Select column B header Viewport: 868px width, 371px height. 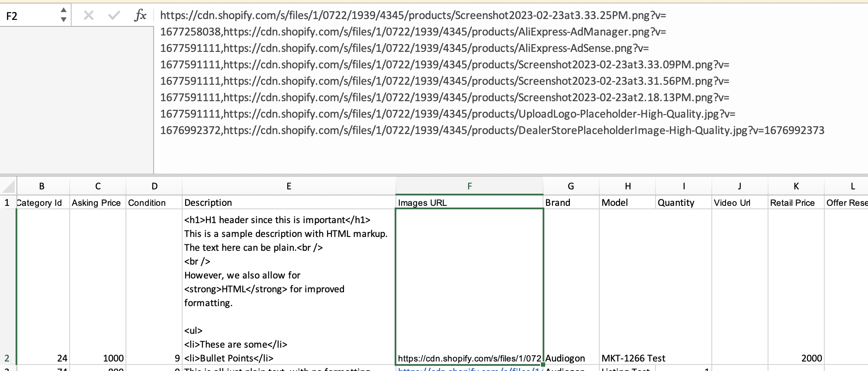click(42, 186)
